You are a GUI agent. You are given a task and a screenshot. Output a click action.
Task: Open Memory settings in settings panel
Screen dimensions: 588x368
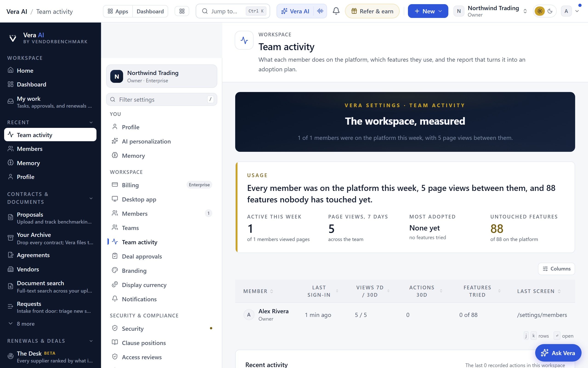[161, 155]
